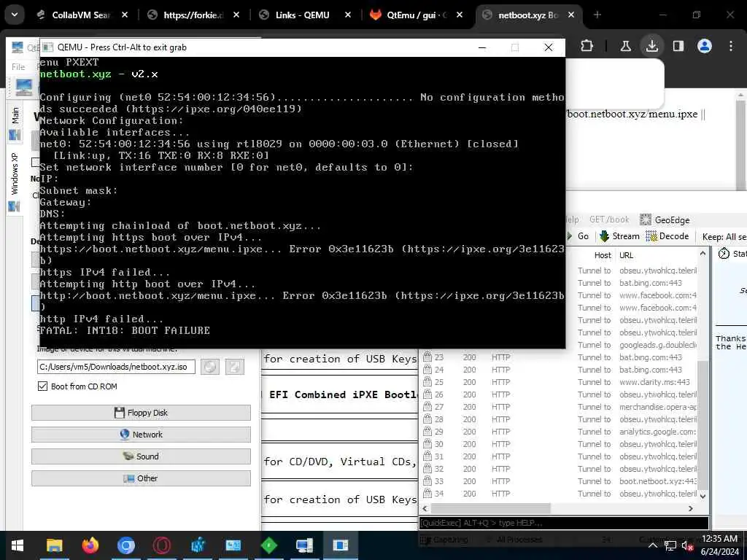Screen dimensions: 747x560
Task: Open Chrome three-dot menu
Action: (731, 46)
